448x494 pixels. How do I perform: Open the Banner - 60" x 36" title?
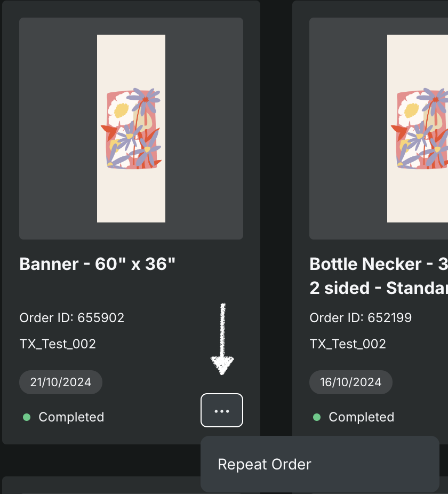(98, 264)
